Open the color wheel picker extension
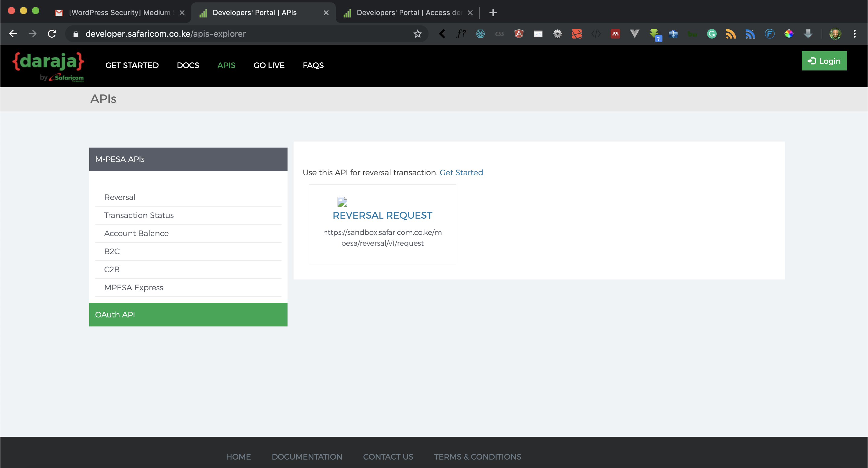 tap(789, 34)
